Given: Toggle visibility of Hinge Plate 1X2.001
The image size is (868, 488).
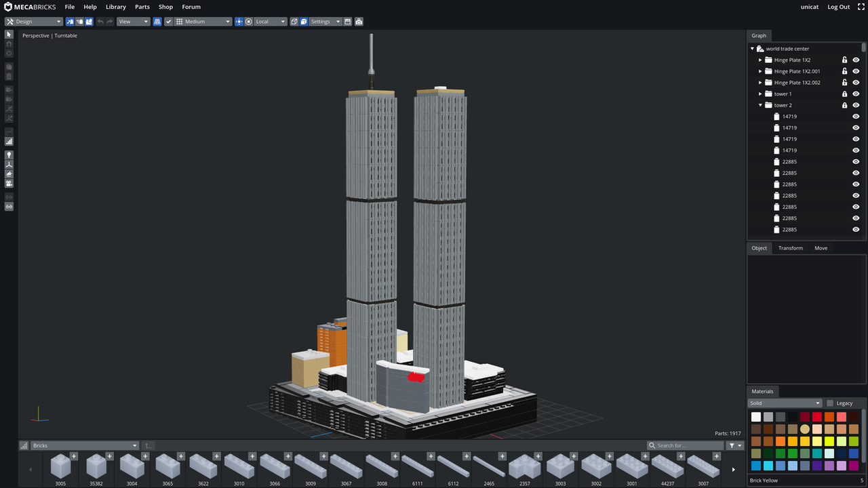Looking at the screenshot, I should [856, 71].
